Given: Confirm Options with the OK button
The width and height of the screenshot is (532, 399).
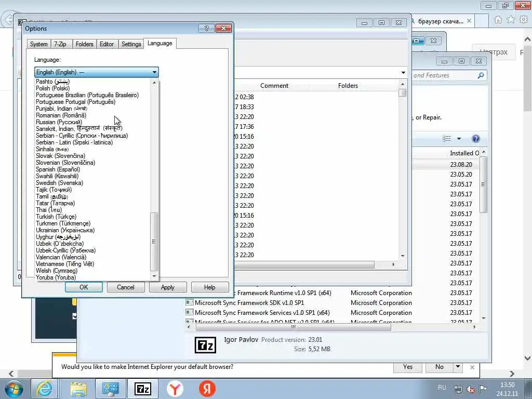Looking at the screenshot, I should click(84, 287).
